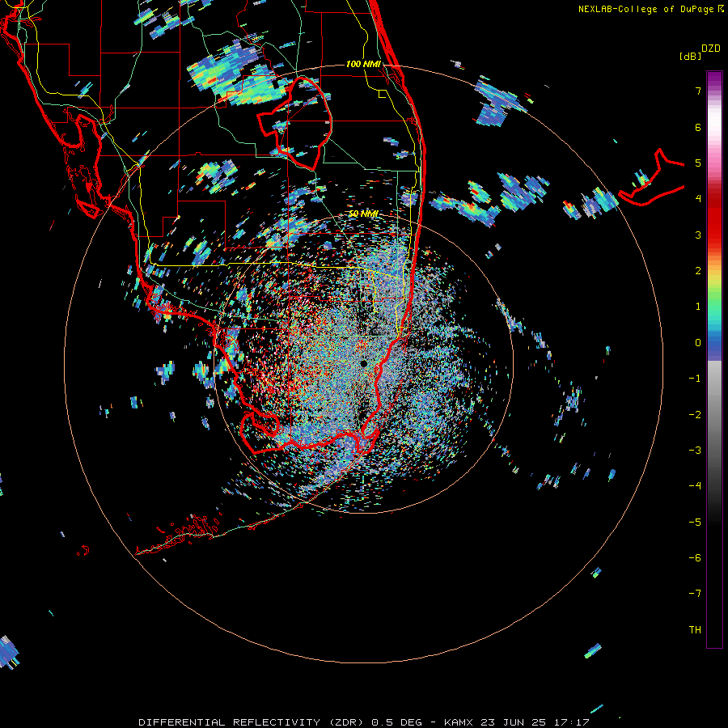Image resolution: width=728 pixels, height=728 pixels.
Task: Click the TH label under color scale
Action: pyautogui.click(x=695, y=629)
